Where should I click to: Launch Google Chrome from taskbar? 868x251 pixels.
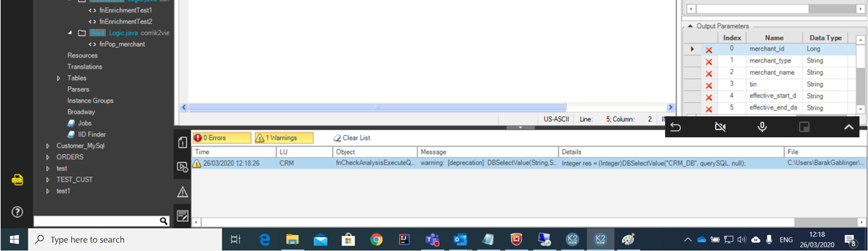tap(376, 240)
